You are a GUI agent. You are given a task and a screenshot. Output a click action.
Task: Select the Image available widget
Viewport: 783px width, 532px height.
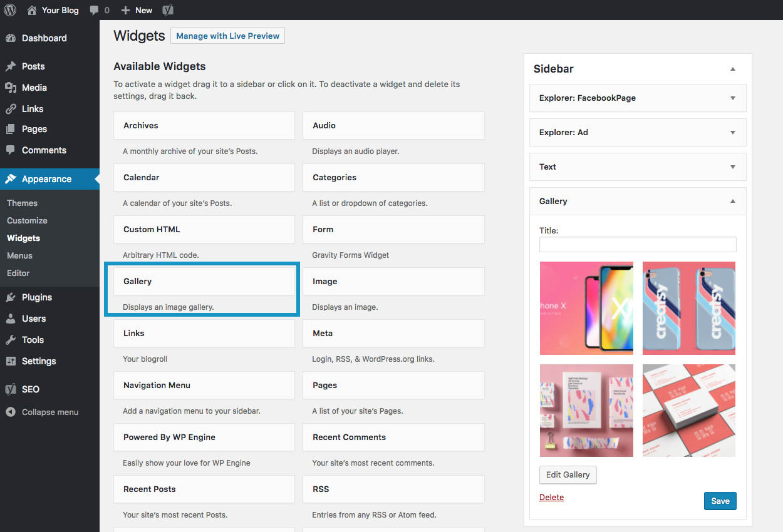(x=393, y=282)
